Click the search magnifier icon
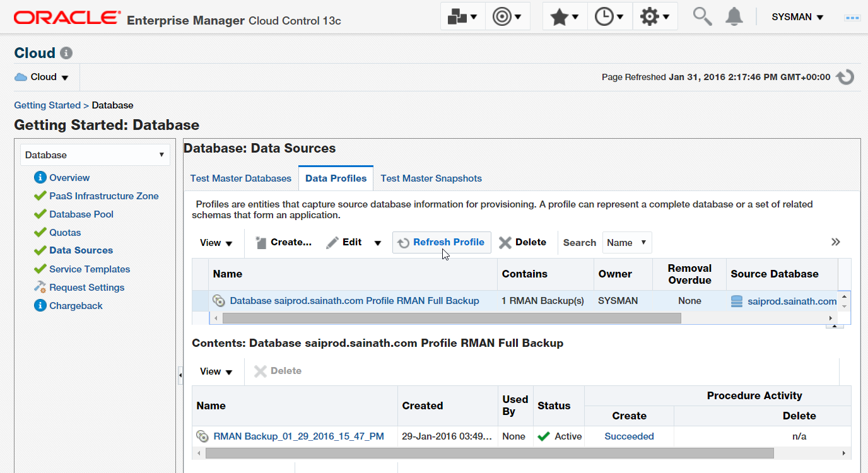868x473 pixels. (x=702, y=16)
